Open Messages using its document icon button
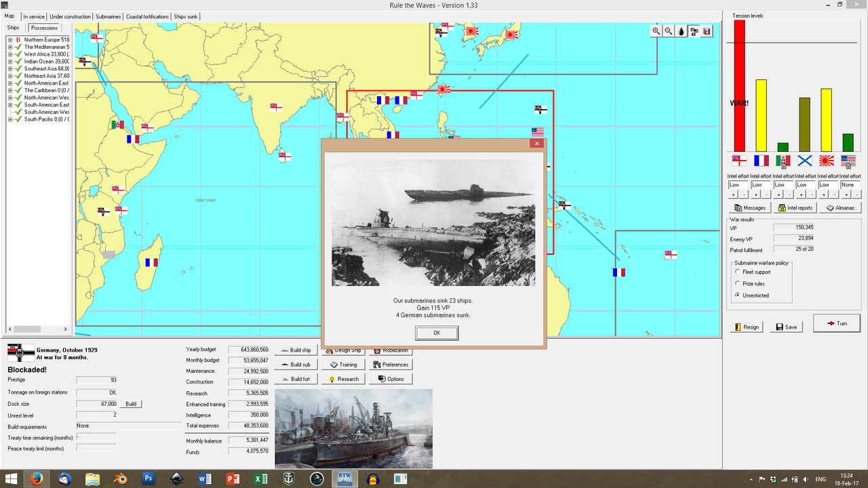The width and height of the screenshot is (868, 488). point(749,207)
